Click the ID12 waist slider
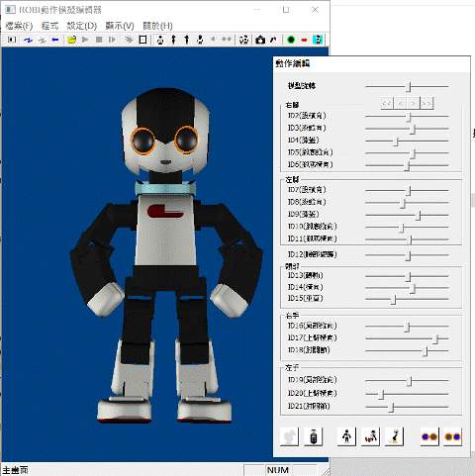The image size is (475, 476). point(407,255)
